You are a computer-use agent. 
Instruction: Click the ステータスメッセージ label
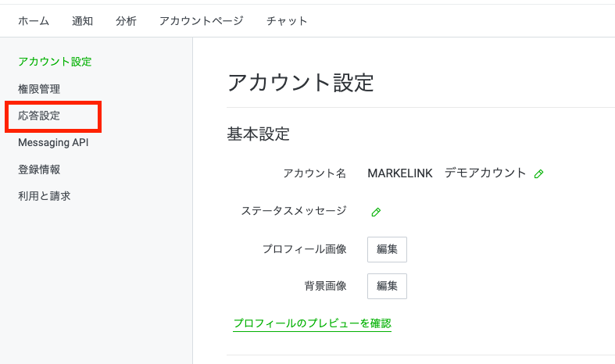pos(294,211)
